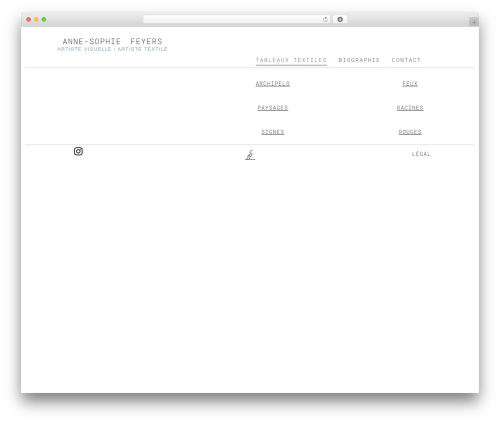
Task: Click the round icon button beside address bar
Action: tap(340, 20)
